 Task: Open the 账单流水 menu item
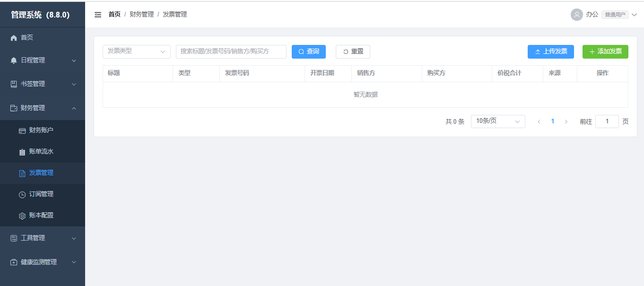(43, 152)
